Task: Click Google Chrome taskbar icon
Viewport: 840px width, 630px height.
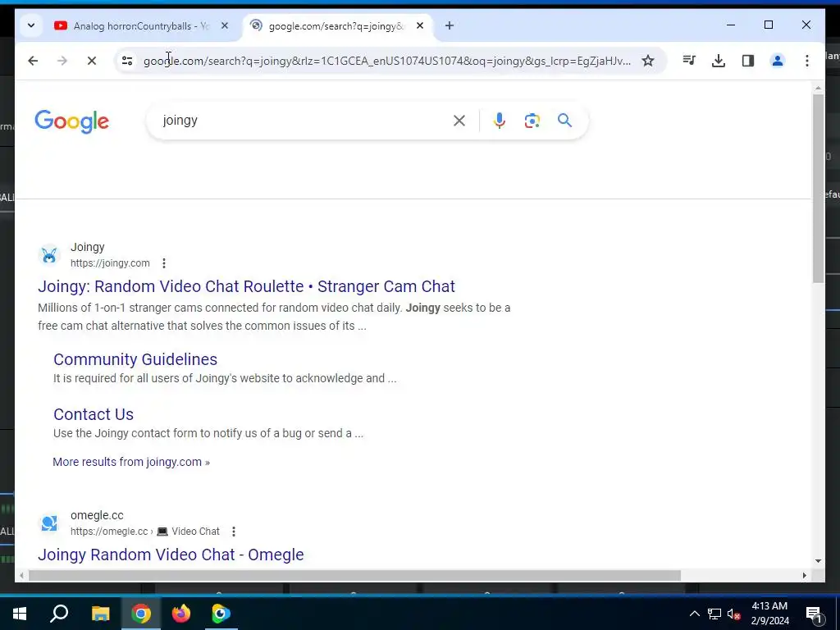Action: pos(141,614)
